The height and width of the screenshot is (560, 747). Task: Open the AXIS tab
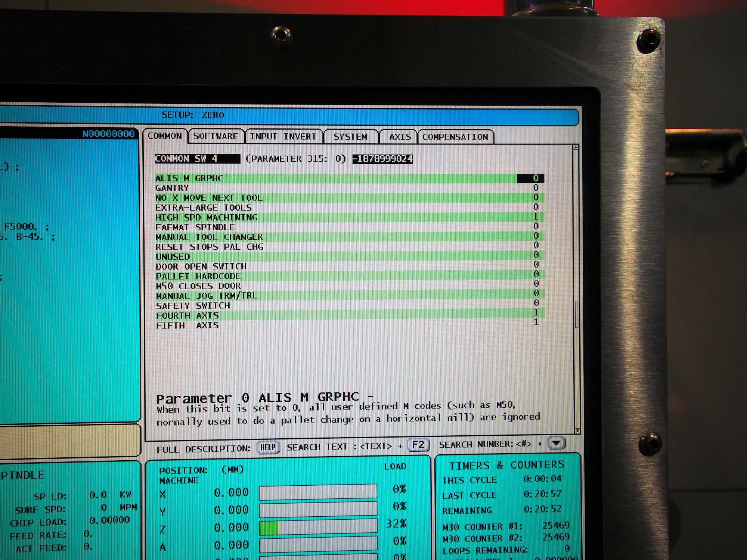(399, 137)
